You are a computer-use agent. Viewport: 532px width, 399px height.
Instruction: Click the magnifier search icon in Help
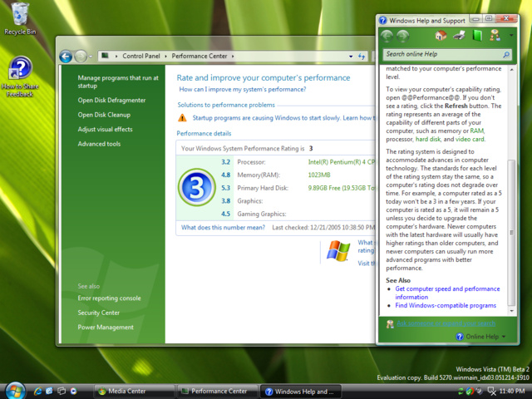point(506,54)
